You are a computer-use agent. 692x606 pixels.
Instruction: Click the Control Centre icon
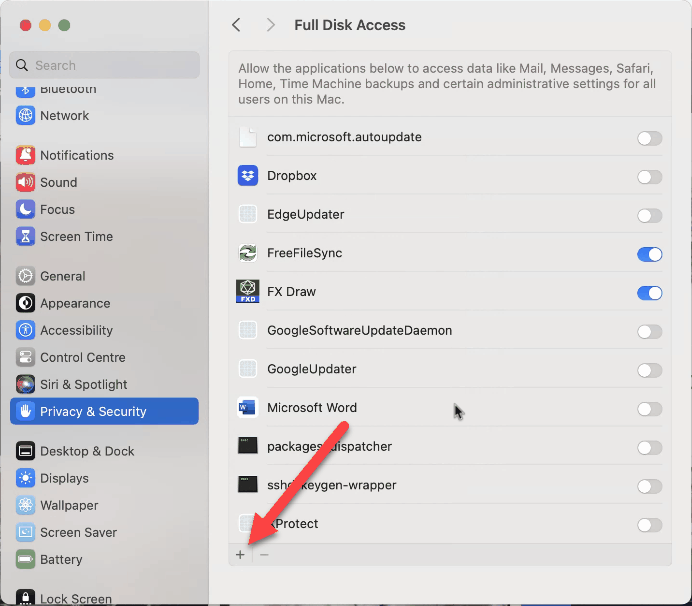click(25, 358)
